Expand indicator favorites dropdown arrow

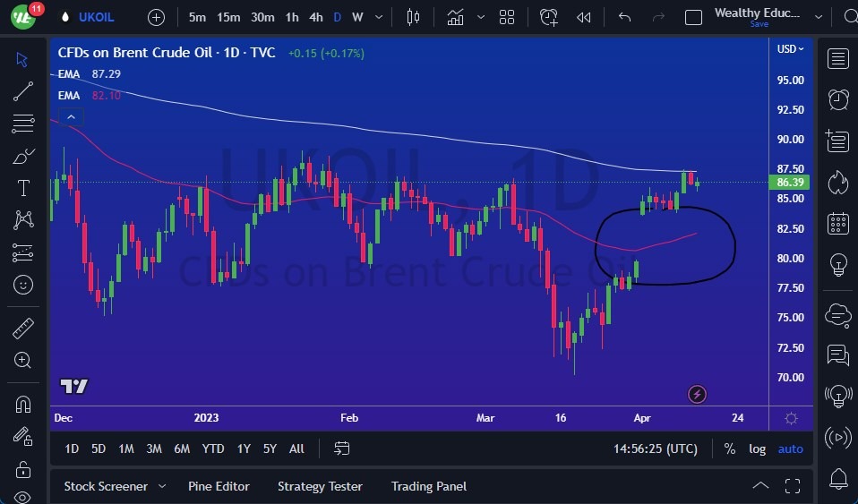pos(480,18)
